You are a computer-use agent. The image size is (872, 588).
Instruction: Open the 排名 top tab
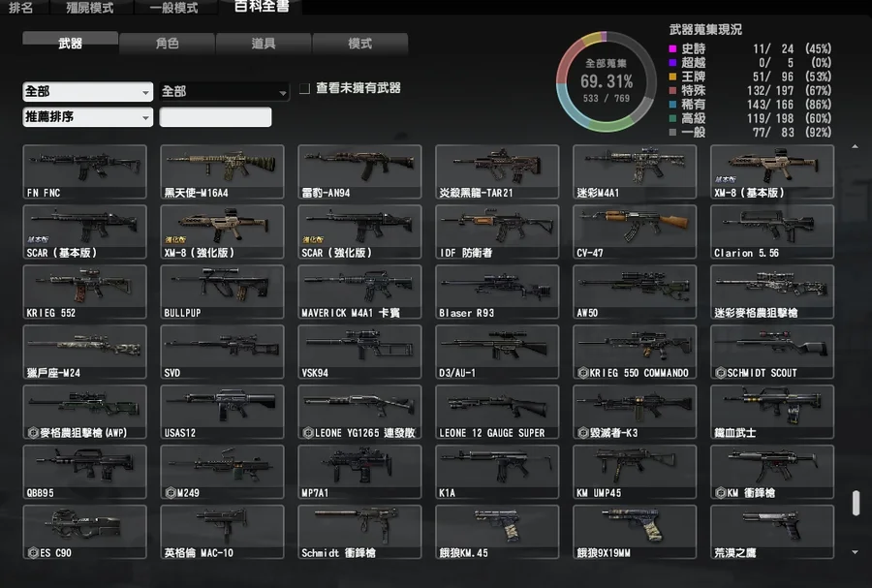tap(21, 8)
